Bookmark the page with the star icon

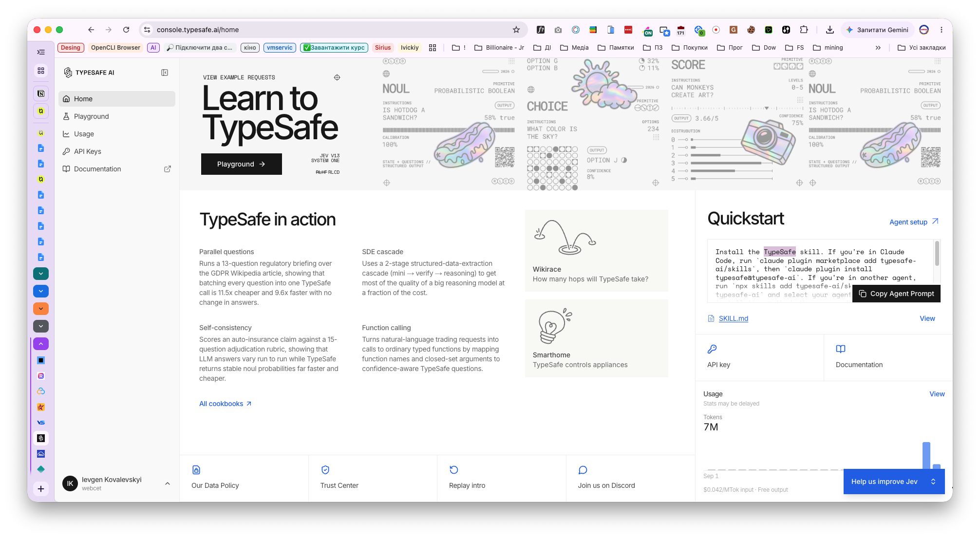click(x=516, y=30)
